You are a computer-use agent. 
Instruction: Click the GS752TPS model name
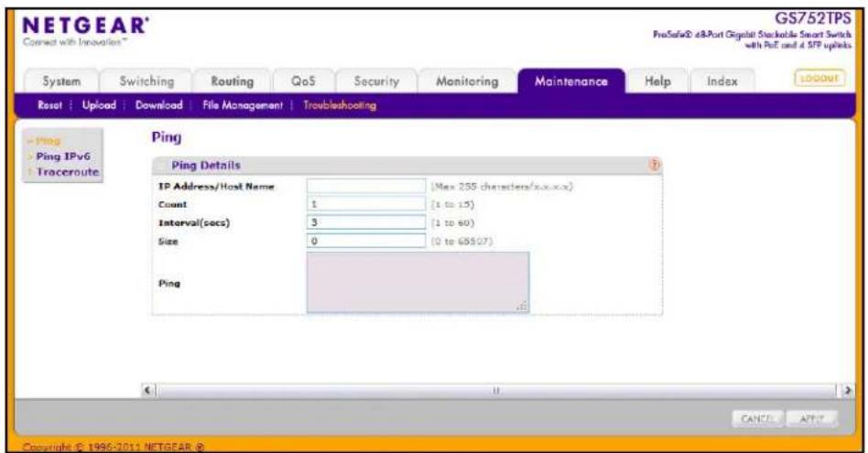point(813,18)
